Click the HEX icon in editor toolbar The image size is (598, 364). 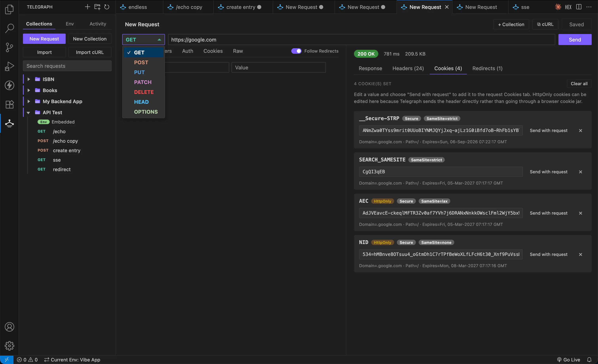(568, 7)
